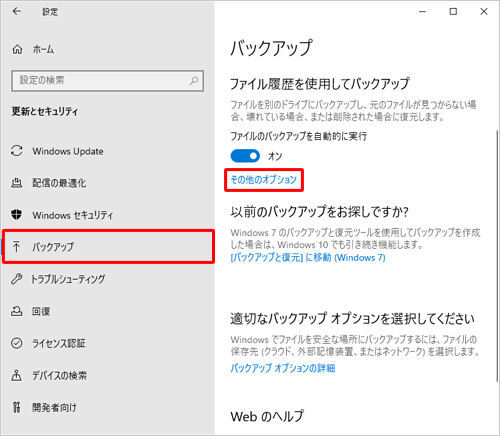Viewport: 500px width, 436px height.
Task: Click the バックアップ upload arrow icon
Action: pos(16,246)
